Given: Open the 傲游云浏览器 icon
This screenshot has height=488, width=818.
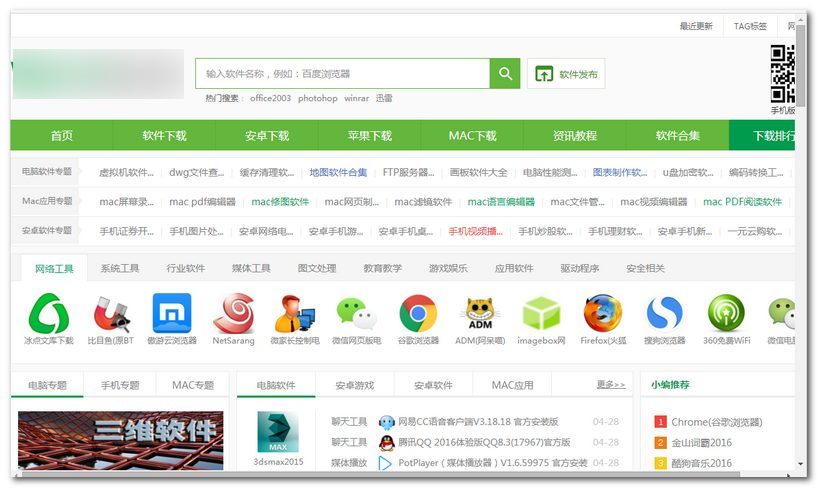Looking at the screenshot, I should [x=172, y=313].
